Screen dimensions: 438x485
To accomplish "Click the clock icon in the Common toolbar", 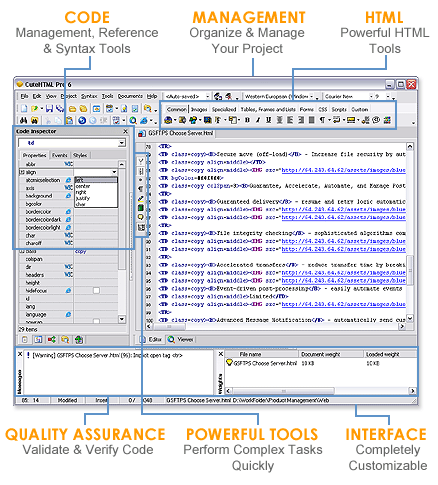I will pos(376,120).
